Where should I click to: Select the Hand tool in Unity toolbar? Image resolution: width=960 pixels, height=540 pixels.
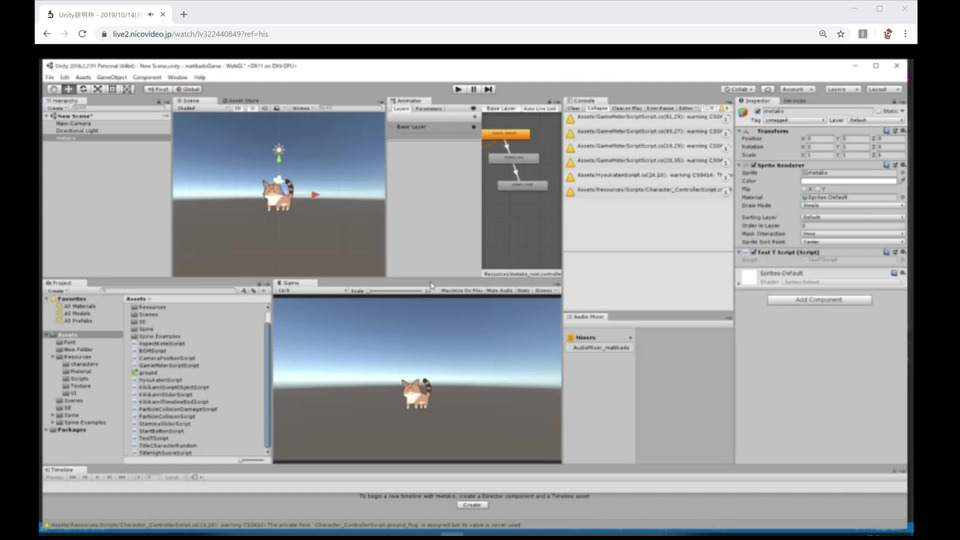pos(53,89)
